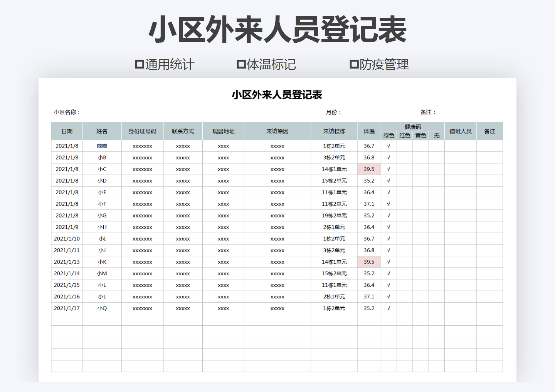The height and width of the screenshot is (392, 555).
Task: Click the 身份证号码 header cell
Action: [143, 131]
